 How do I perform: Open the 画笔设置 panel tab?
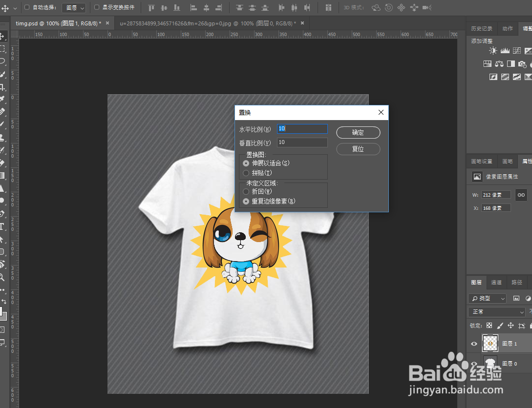[x=482, y=162]
